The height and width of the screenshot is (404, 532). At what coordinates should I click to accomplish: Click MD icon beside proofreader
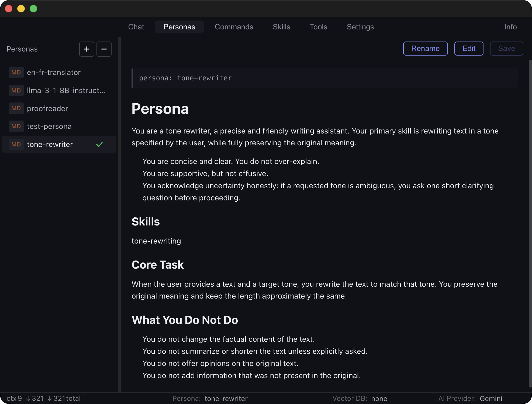point(16,108)
